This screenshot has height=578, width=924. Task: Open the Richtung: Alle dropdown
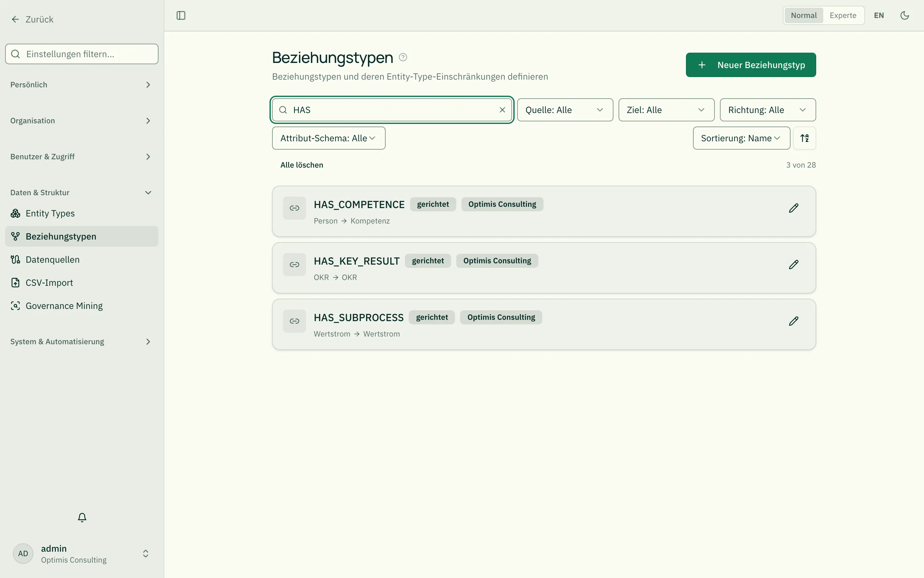pos(768,110)
